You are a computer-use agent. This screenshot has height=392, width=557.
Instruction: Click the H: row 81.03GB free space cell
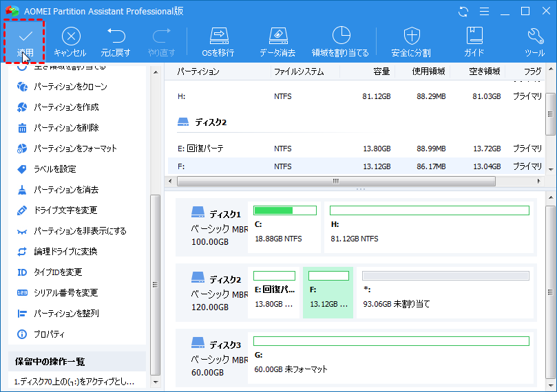[x=486, y=96]
